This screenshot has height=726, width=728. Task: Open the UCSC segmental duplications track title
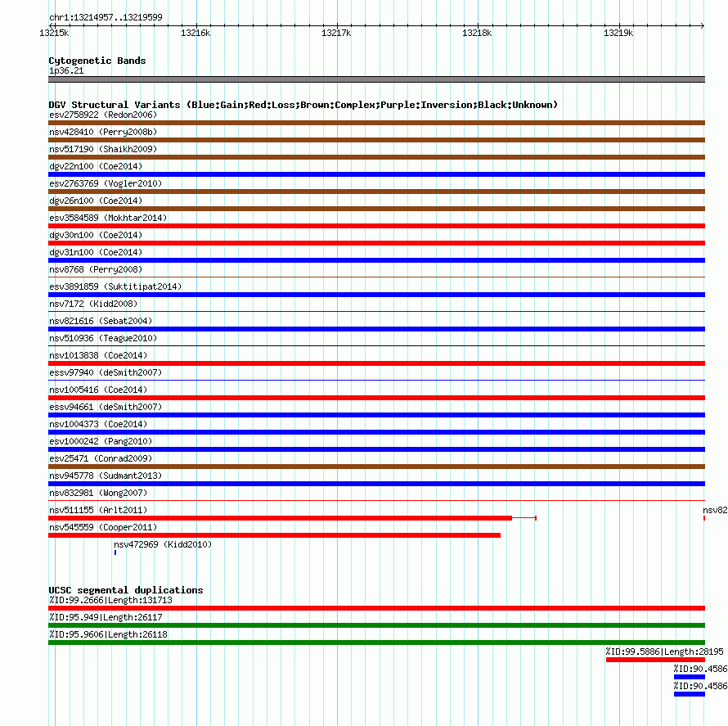pos(126,590)
